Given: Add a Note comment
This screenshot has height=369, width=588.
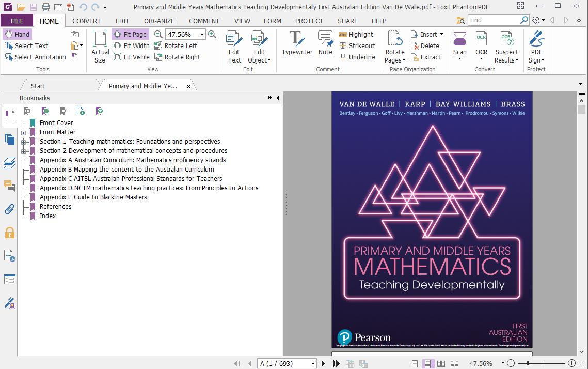Looking at the screenshot, I should pyautogui.click(x=325, y=43).
